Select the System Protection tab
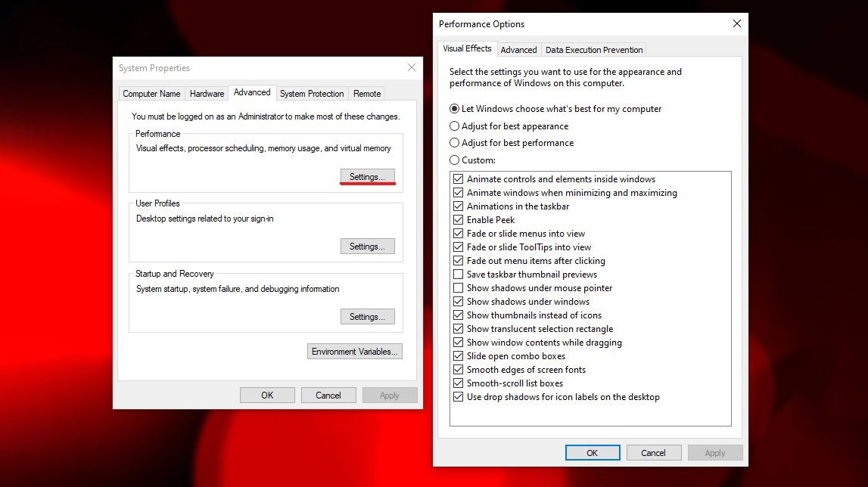868x487 pixels. [x=312, y=94]
